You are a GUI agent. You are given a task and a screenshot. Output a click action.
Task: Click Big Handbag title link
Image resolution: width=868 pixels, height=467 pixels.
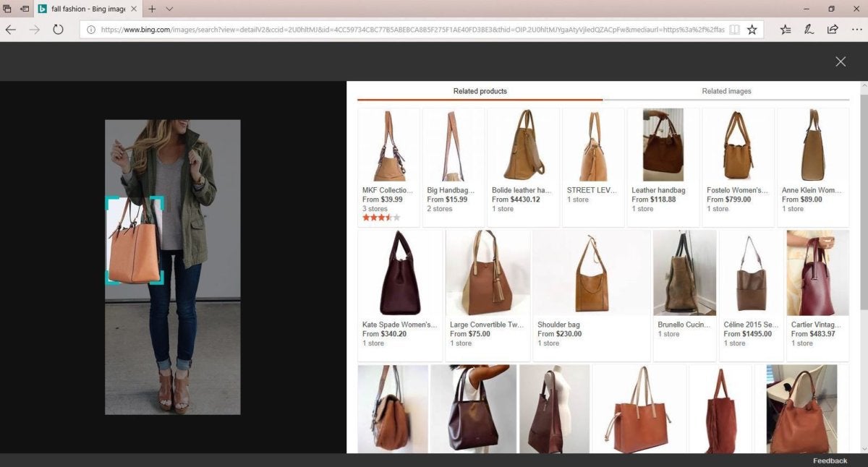[x=449, y=190]
